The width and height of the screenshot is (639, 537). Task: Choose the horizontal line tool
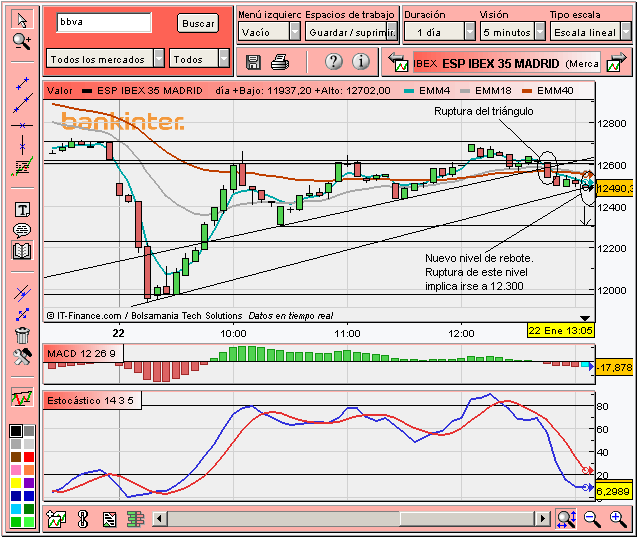22,125
